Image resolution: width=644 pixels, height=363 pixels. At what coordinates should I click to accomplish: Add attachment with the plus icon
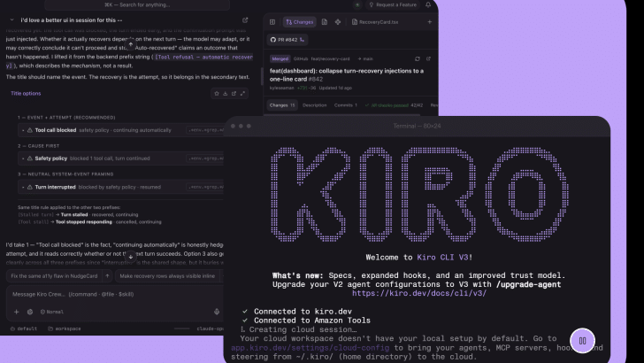click(17, 312)
